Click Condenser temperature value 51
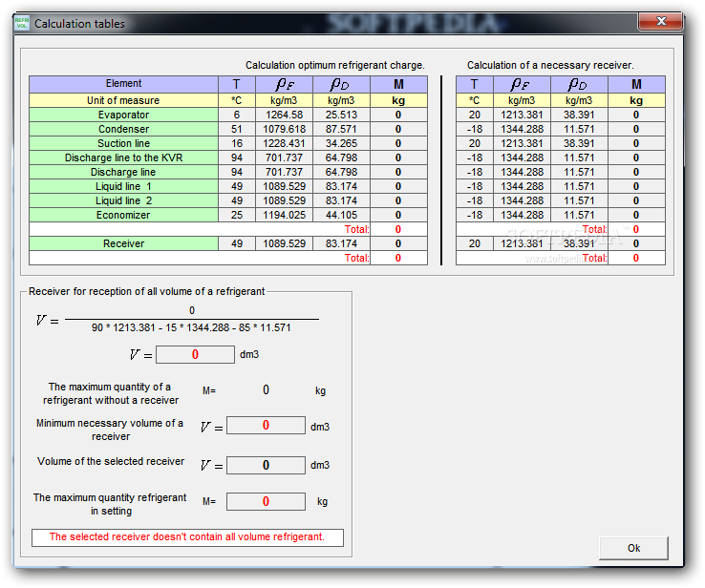Viewport: 705px width, 588px height. (237, 129)
